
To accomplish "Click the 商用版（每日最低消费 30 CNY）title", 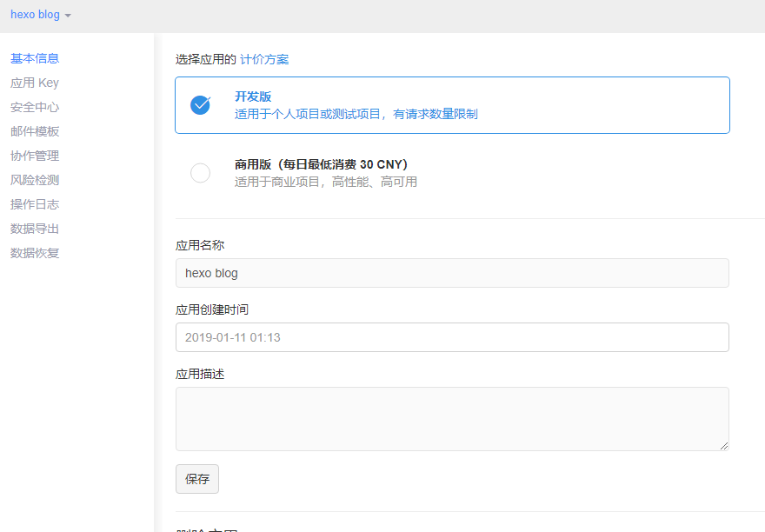I will [x=321, y=164].
